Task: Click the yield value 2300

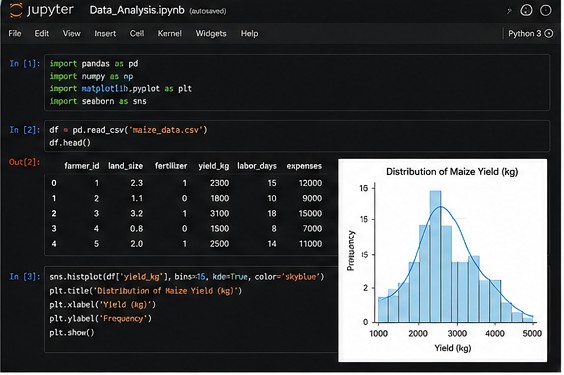Action: [219, 183]
